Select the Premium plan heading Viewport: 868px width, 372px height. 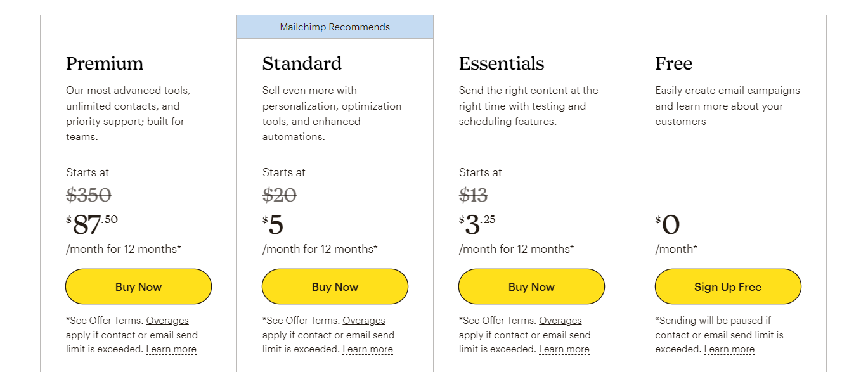pos(105,63)
